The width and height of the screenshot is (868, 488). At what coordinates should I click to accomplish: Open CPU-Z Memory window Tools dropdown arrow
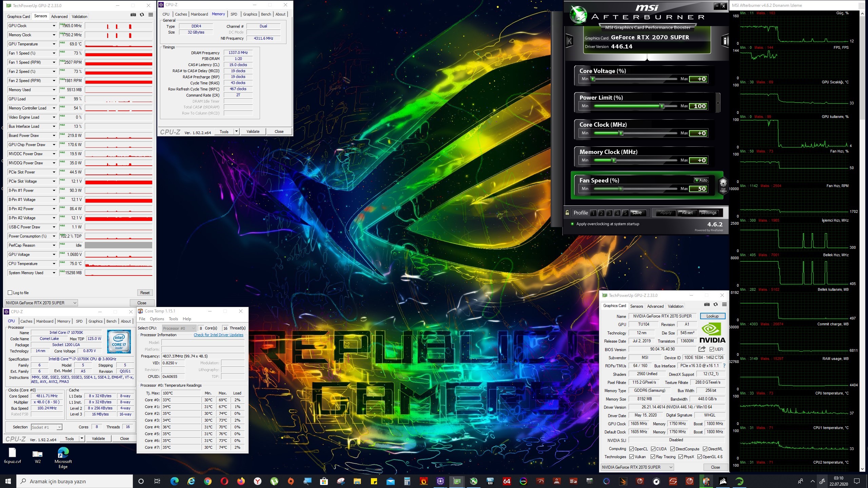click(236, 131)
